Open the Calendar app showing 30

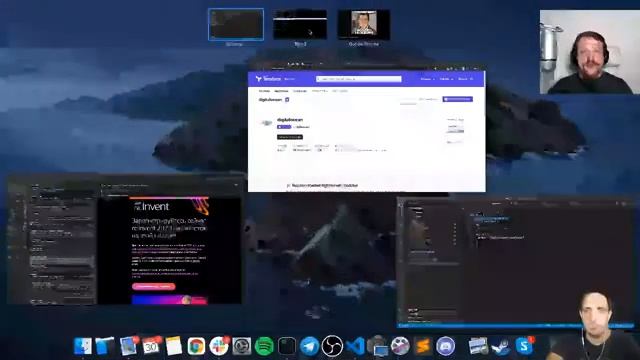pyautogui.click(x=151, y=346)
